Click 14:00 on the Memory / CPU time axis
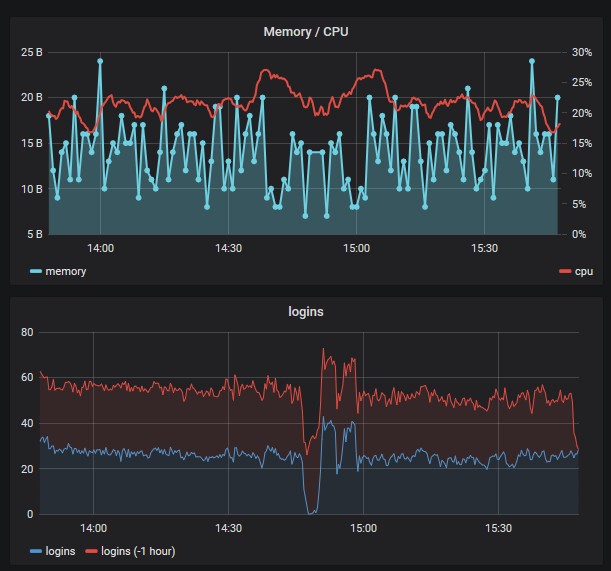Viewport: 611px width, 571px height. (x=100, y=248)
